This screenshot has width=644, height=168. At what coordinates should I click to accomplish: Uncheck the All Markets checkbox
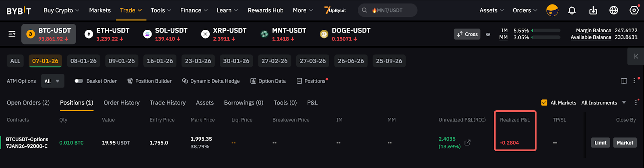[544, 102]
